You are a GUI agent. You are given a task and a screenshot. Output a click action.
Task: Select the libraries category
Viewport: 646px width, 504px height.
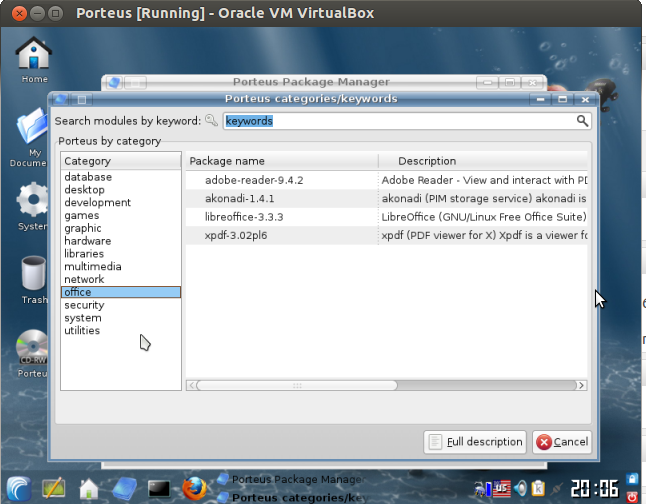click(121, 253)
